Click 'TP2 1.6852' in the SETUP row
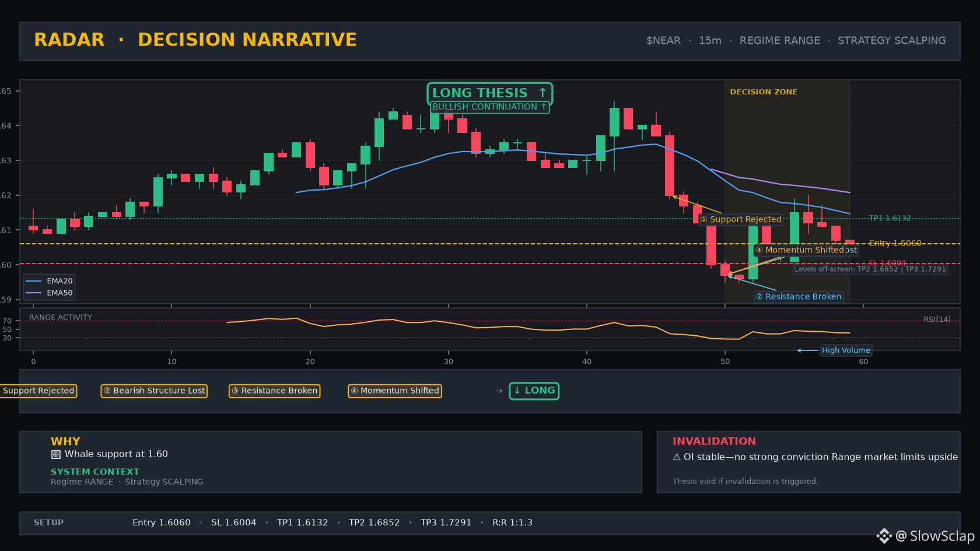 point(374,522)
